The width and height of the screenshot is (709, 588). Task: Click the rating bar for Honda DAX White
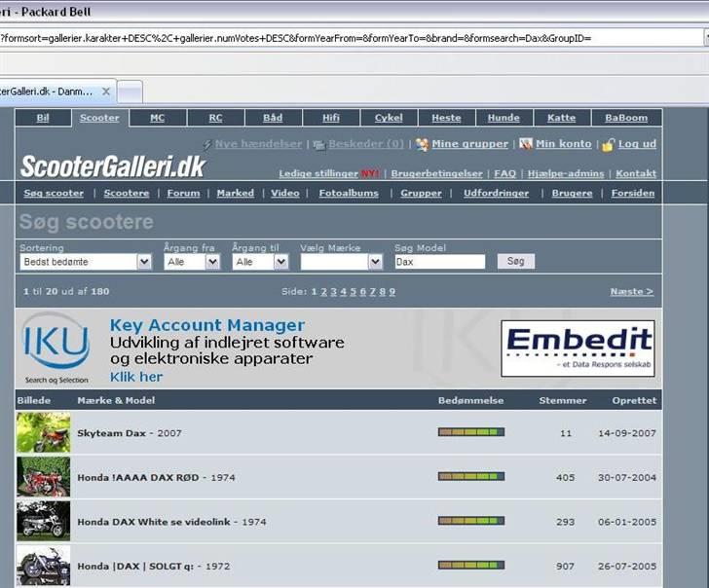point(470,522)
